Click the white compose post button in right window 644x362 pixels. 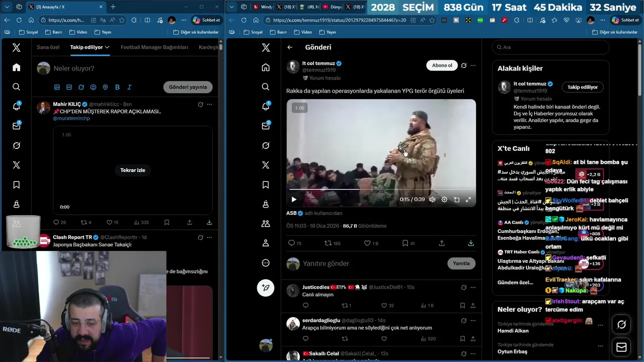[x=266, y=288]
